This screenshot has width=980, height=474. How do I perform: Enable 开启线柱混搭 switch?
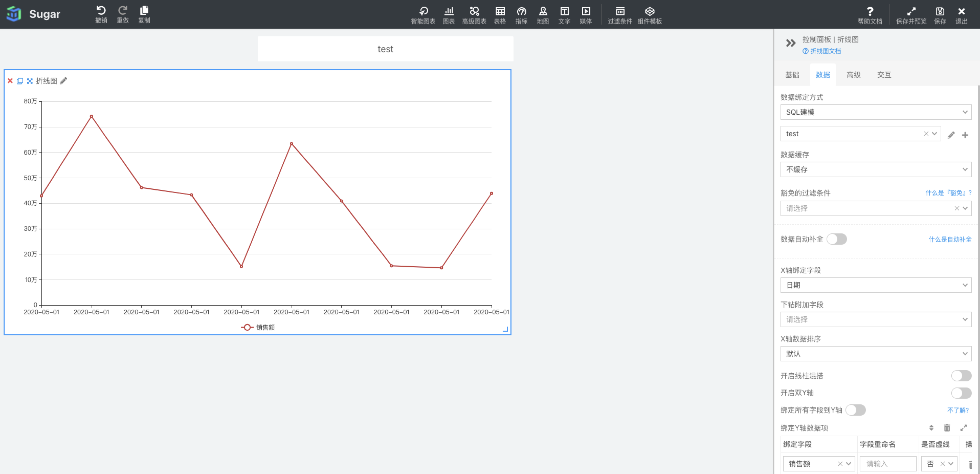coord(961,376)
